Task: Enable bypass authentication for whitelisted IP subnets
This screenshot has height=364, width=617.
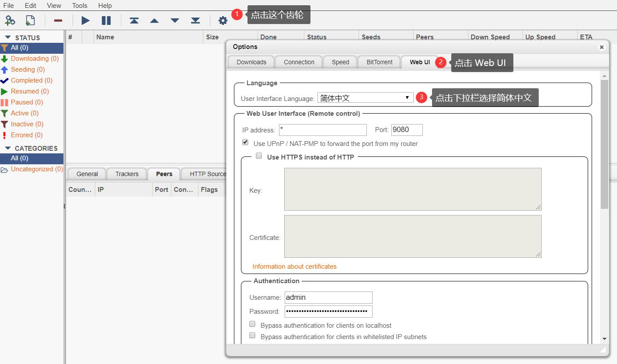Action: pos(252,336)
